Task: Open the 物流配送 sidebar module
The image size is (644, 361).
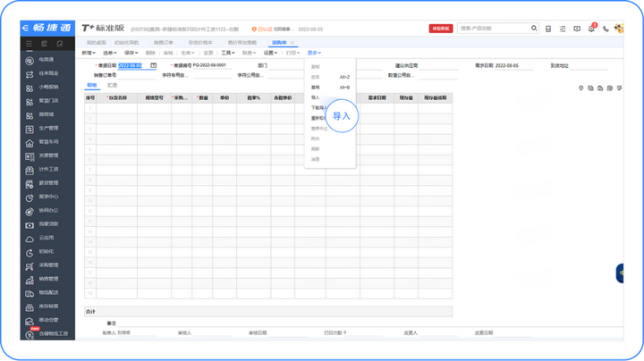Action: (41, 293)
